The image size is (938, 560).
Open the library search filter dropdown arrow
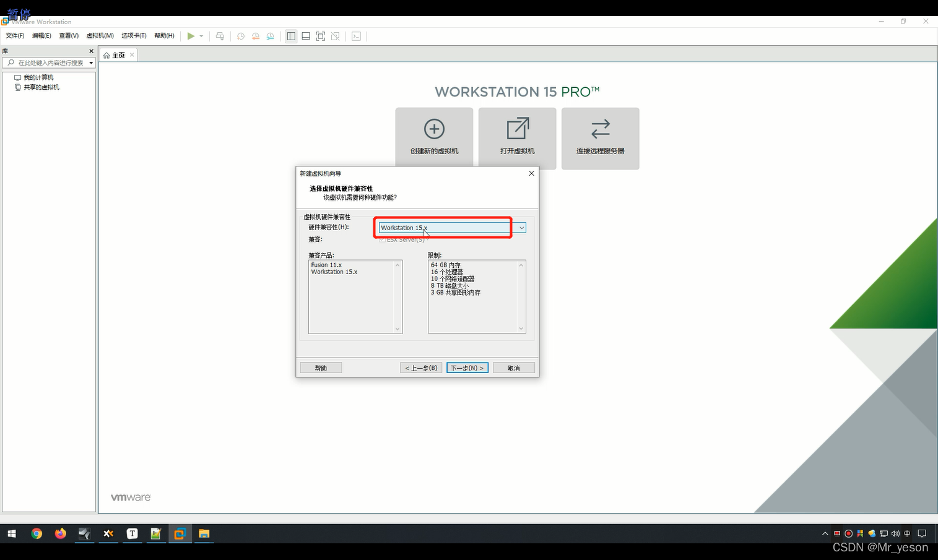tap(91, 63)
